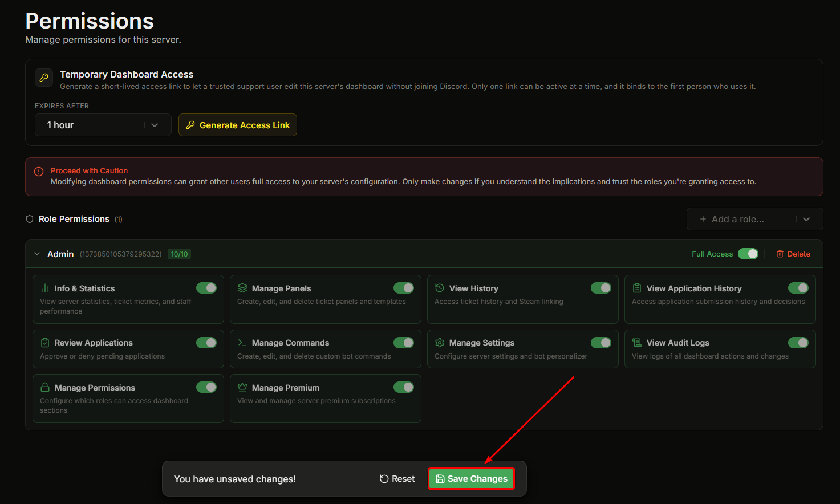Click the shield icon next to Role Permissions
This screenshot has width=840, height=504.
coord(30,219)
